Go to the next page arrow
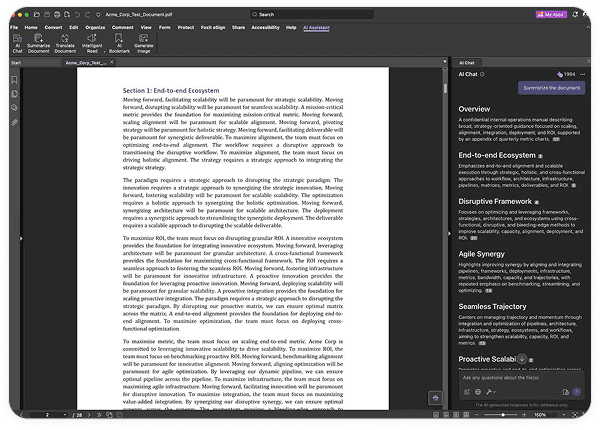Screen dimensions: 600x430 [89, 415]
